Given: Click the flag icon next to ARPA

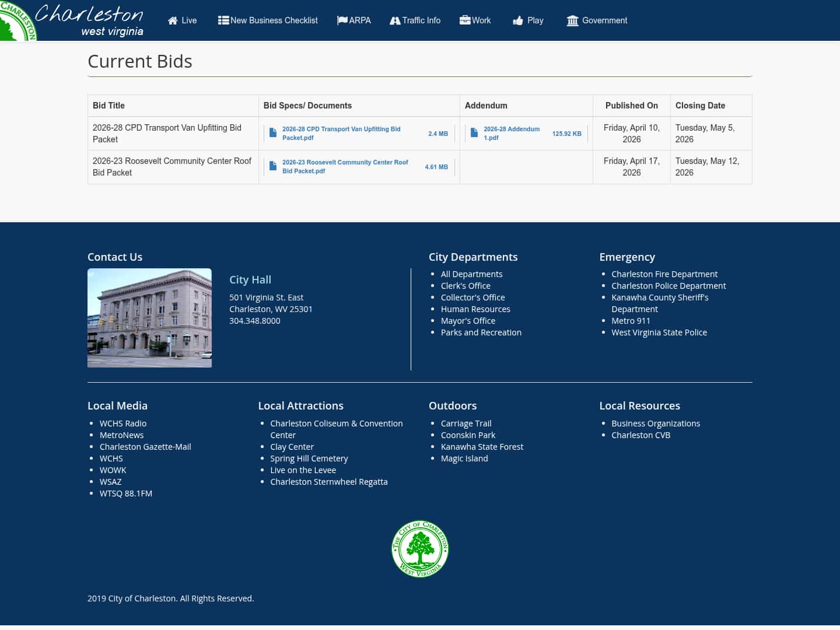Looking at the screenshot, I should (342, 20).
